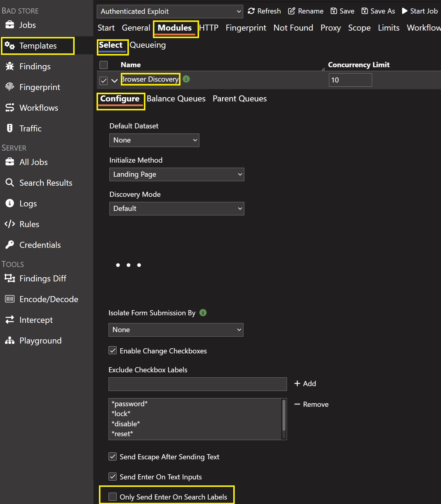Click the Isolate Form Submission info icon
Image resolution: width=441 pixels, height=504 pixels.
203,313
